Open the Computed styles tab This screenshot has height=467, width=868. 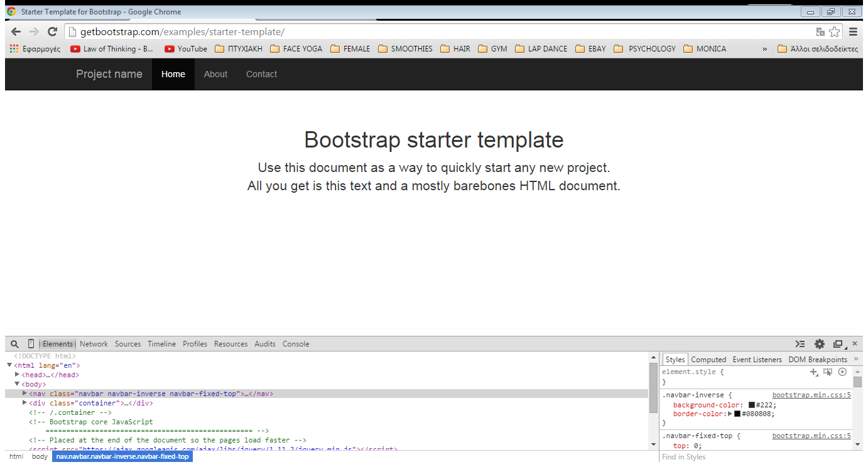pos(708,360)
